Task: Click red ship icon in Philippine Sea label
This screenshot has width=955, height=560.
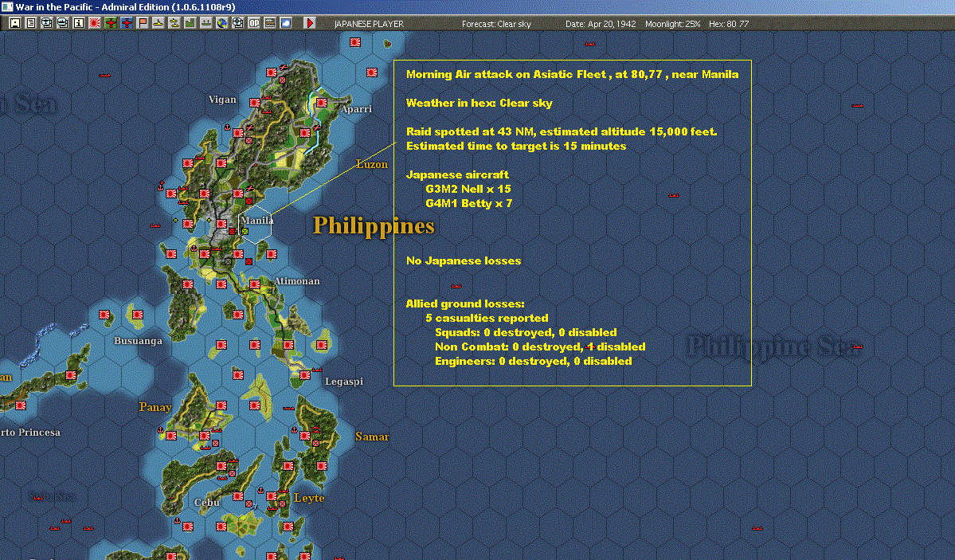Action: [x=858, y=347]
